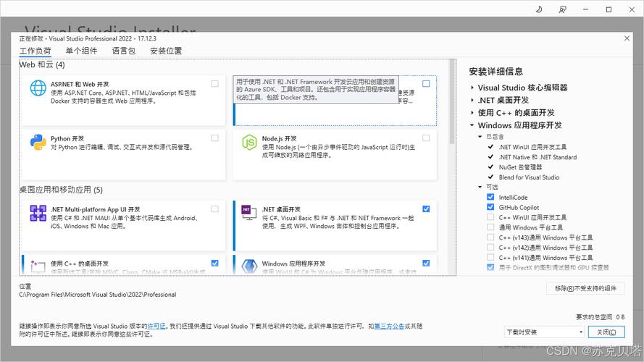Click the install location path text
Screen dimensions: 644x362
[98, 295]
